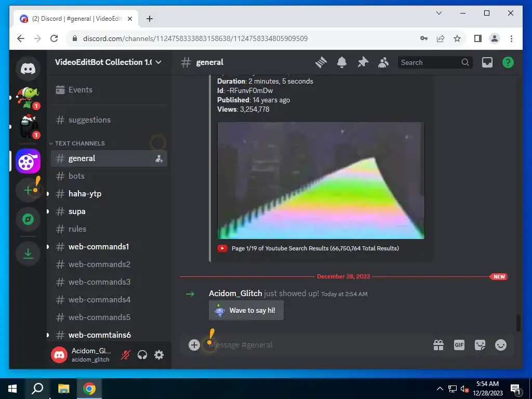This screenshot has width=532, height=399.
Task: Click the share page icon
Action: click(441, 38)
